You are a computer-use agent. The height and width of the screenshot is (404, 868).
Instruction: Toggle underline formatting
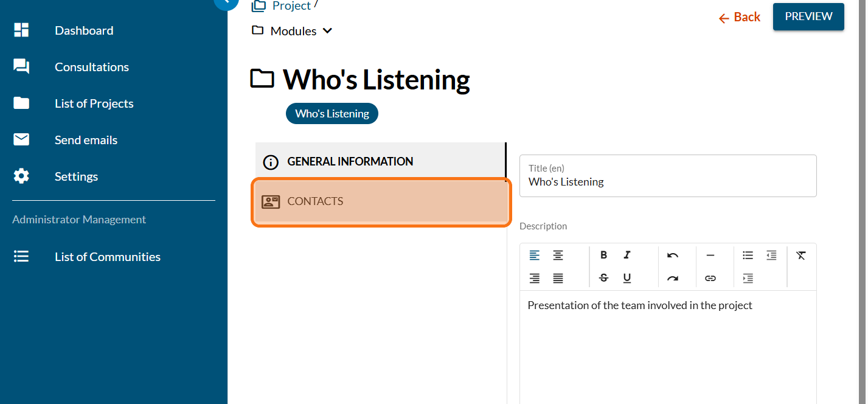pos(627,278)
